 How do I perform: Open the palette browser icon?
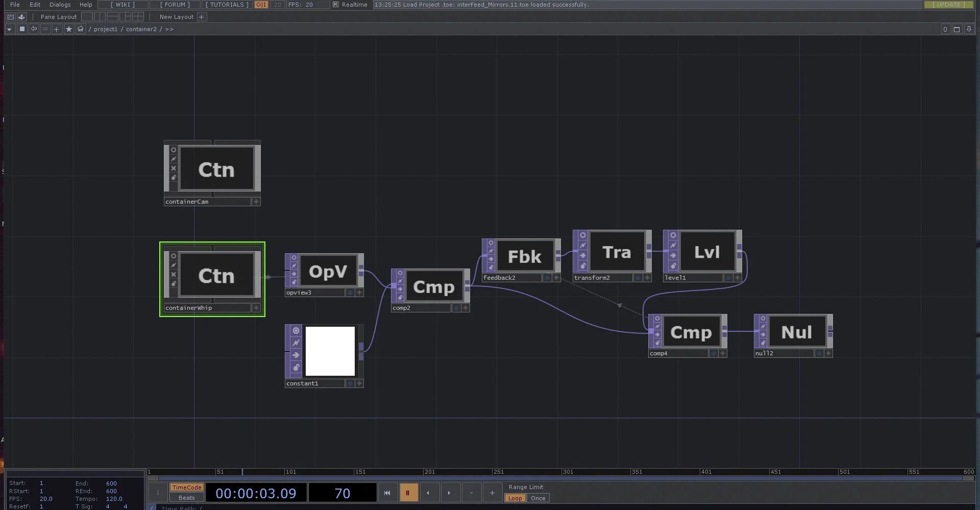tap(21, 17)
